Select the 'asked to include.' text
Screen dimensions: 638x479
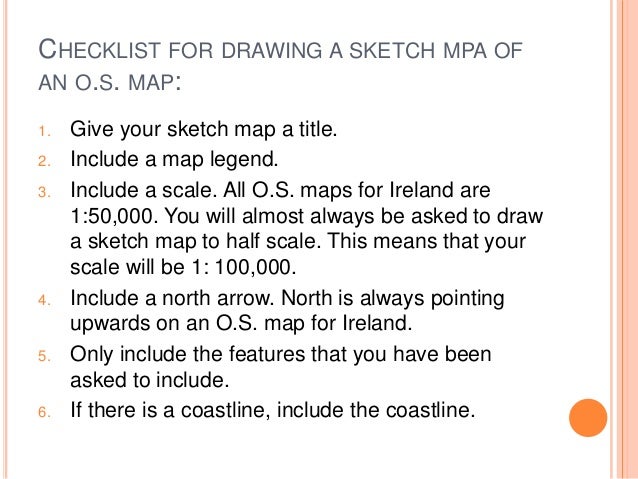(x=150, y=380)
